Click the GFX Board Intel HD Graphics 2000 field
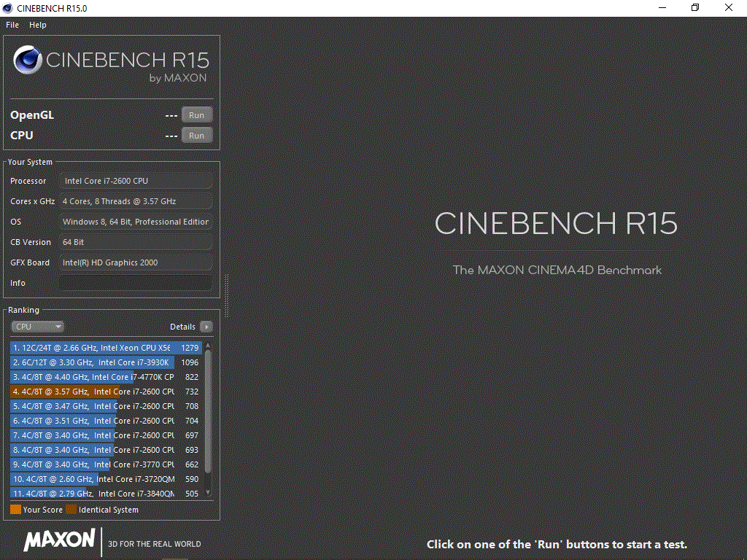The image size is (747, 560). tap(135, 262)
